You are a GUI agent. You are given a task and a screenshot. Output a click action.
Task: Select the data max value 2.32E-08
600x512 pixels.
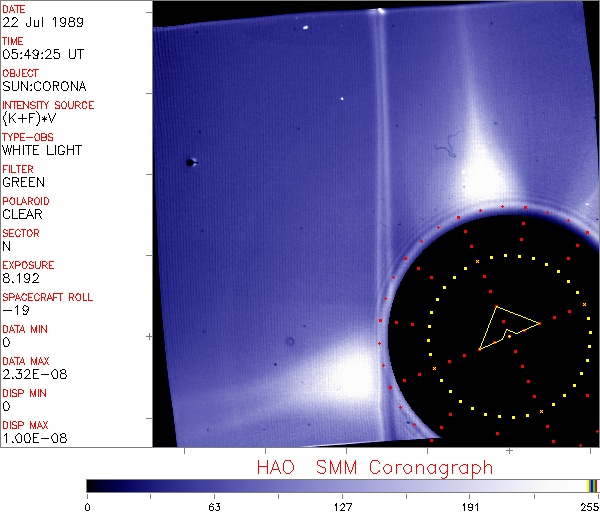[35, 375]
